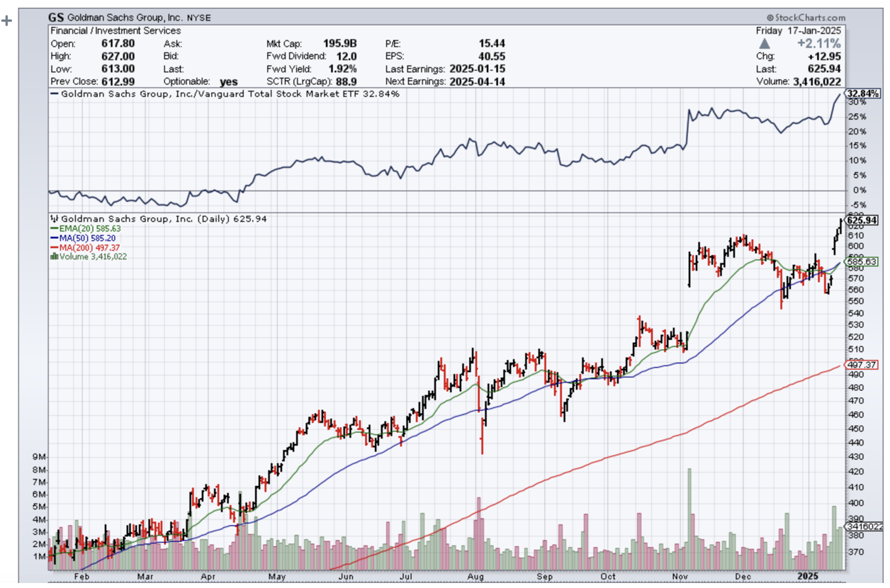Click the SCTR (LrgCap) 88.9 value
This screenshot has height=588, width=890.
pos(345,81)
